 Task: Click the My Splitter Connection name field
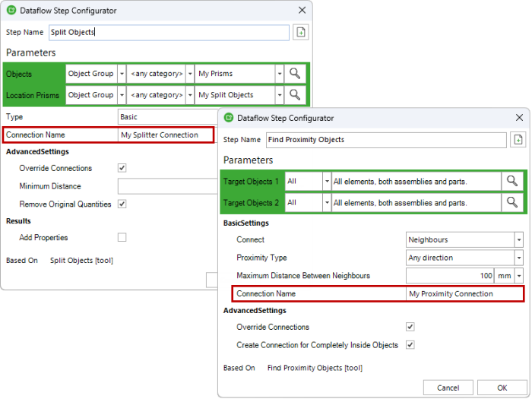click(166, 135)
